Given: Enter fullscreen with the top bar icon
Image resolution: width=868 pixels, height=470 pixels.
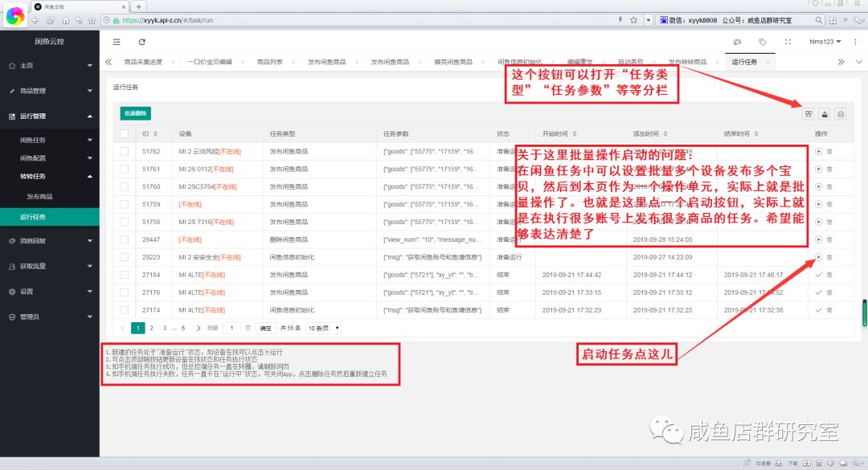Looking at the screenshot, I should click(787, 42).
